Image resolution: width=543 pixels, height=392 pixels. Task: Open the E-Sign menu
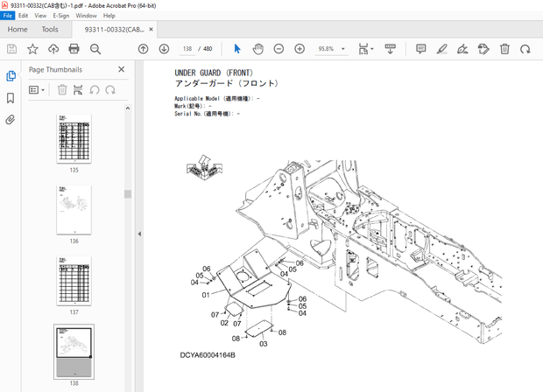pos(61,16)
